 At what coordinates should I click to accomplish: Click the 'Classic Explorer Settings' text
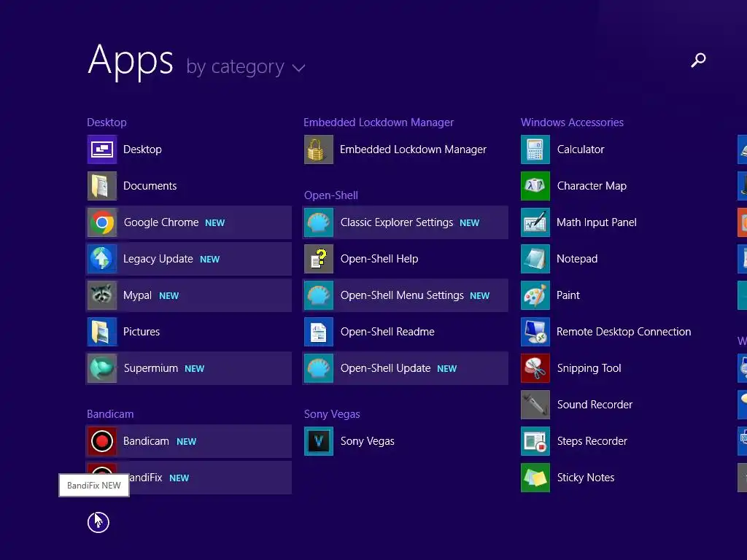pyautogui.click(x=397, y=222)
